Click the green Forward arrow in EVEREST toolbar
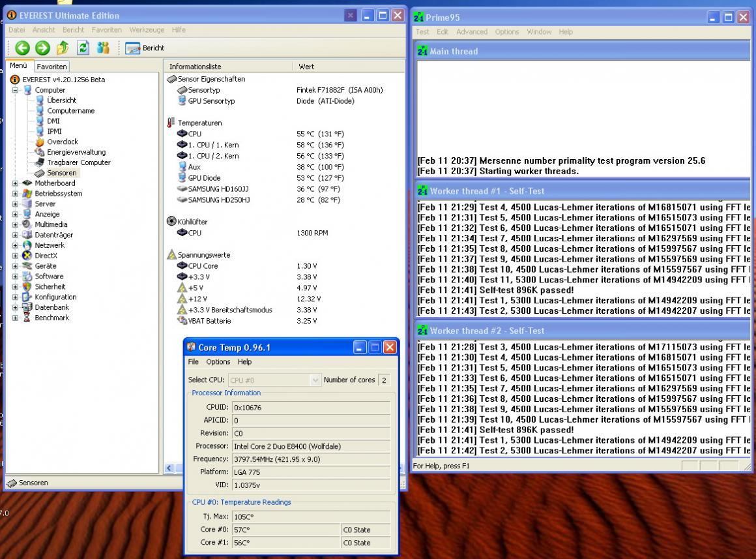756x559 pixels. point(42,48)
